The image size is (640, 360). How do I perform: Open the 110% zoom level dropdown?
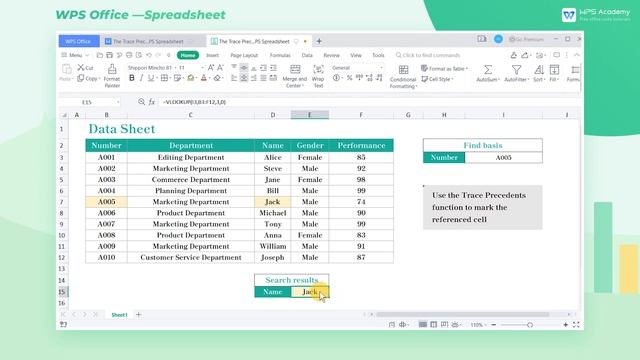click(x=478, y=325)
